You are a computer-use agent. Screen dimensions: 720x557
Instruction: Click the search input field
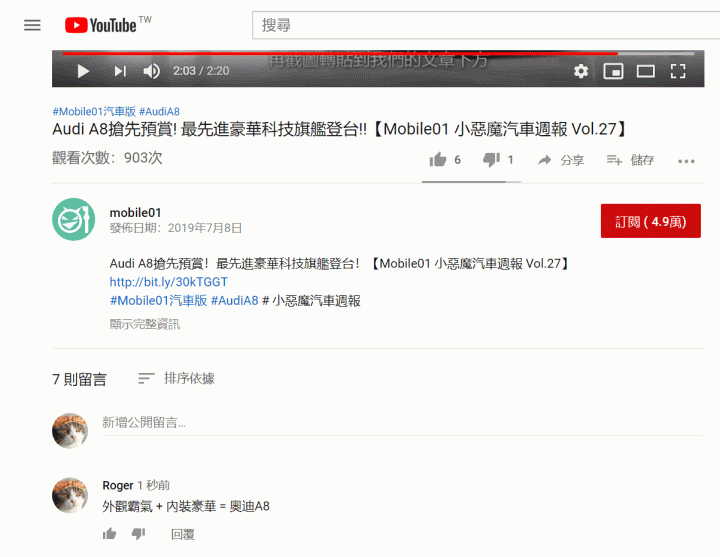point(486,25)
